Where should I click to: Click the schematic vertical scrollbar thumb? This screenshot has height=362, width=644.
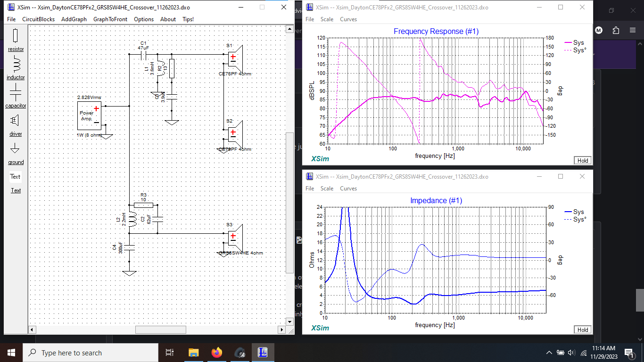[x=289, y=203]
